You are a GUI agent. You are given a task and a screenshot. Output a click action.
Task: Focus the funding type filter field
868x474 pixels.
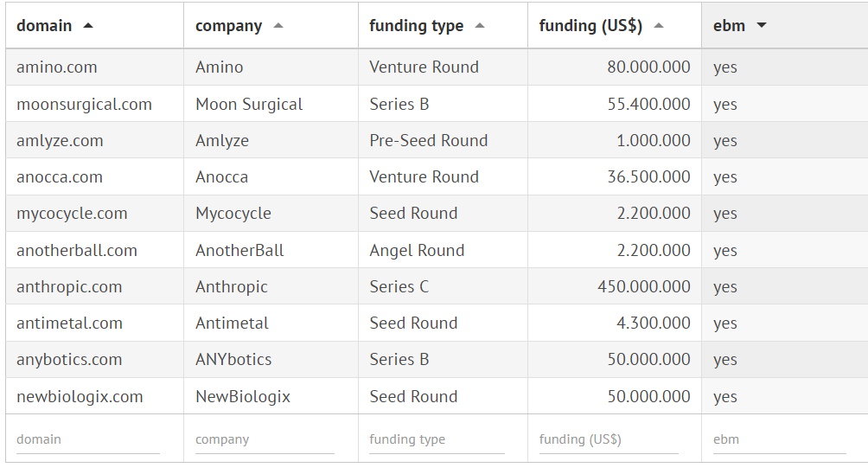(437, 439)
